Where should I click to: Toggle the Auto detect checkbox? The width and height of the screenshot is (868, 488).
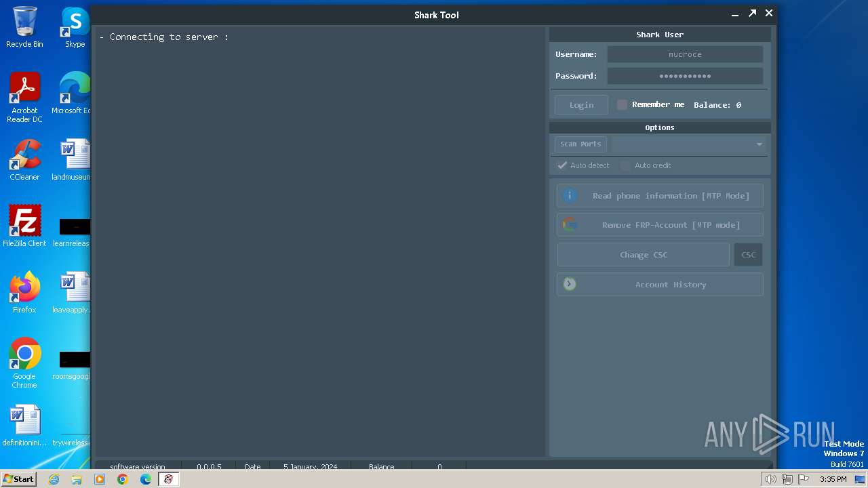tap(562, 165)
